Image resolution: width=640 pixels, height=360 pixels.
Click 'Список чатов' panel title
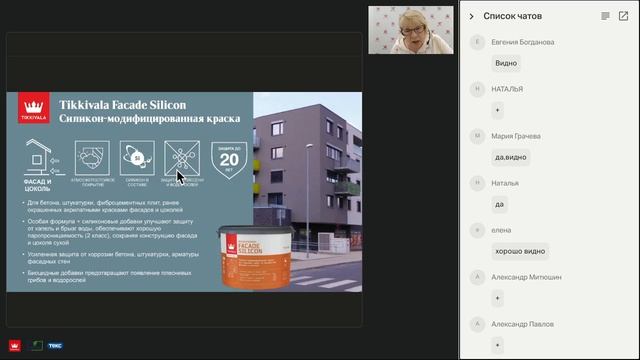click(x=513, y=16)
